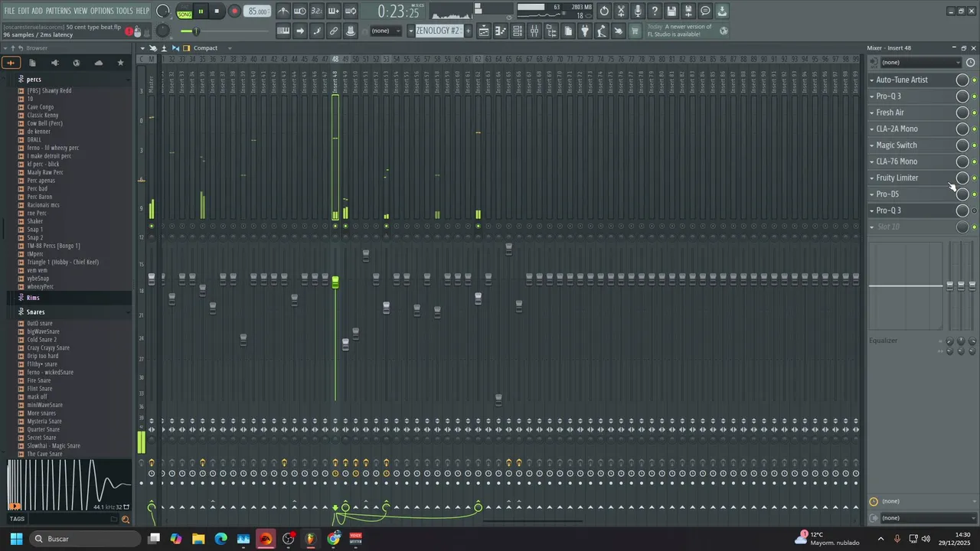Viewport: 980px width, 551px height.
Task: Select browser plugin database tab icon
Action: pyautogui.click(x=54, y=63)
